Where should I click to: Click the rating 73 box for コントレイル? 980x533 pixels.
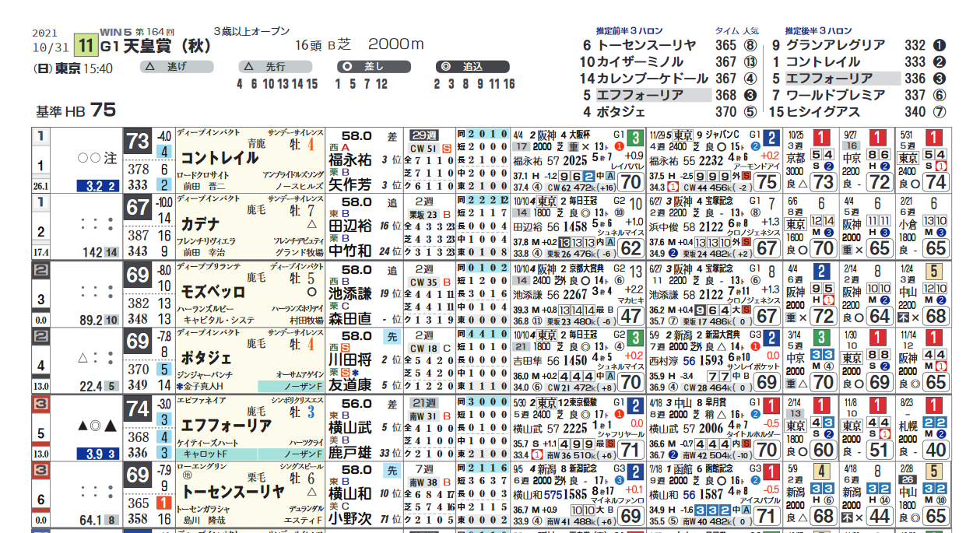click(x=138, y=142)
